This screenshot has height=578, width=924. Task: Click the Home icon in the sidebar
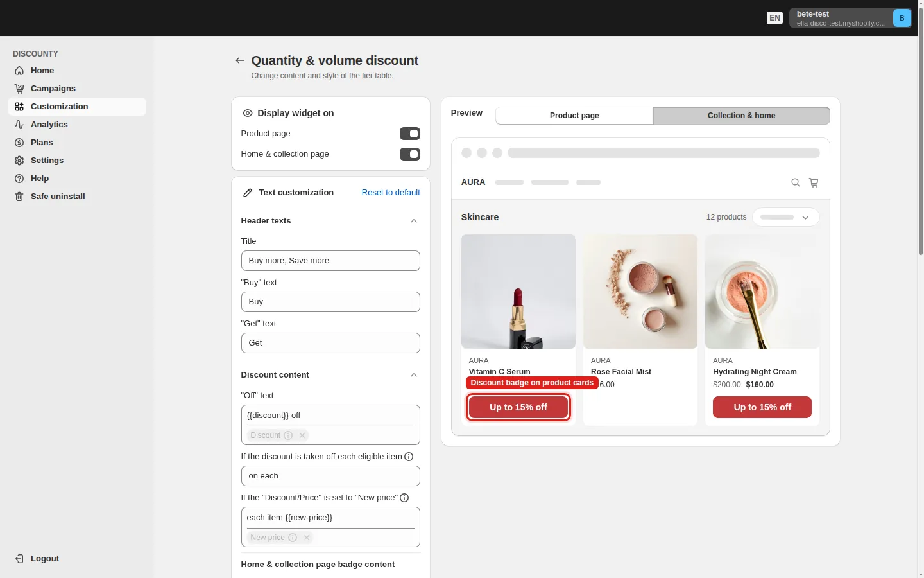click(x=19, y=71)
